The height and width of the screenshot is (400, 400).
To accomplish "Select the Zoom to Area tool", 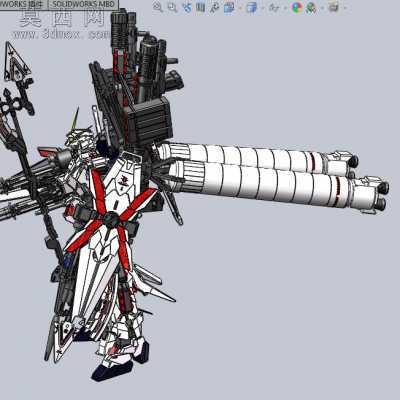I will 172,7.
